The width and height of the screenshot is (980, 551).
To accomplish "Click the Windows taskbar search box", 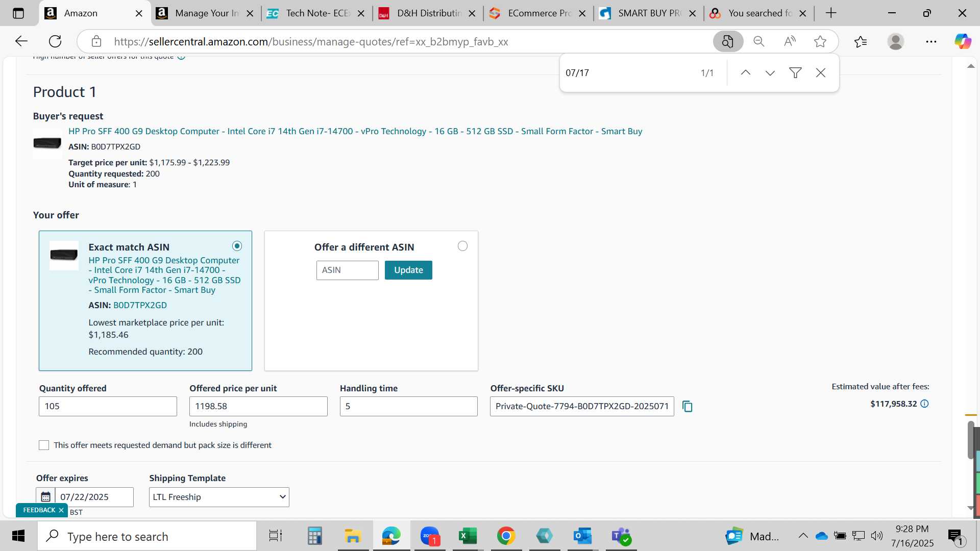I will (147, 536).
